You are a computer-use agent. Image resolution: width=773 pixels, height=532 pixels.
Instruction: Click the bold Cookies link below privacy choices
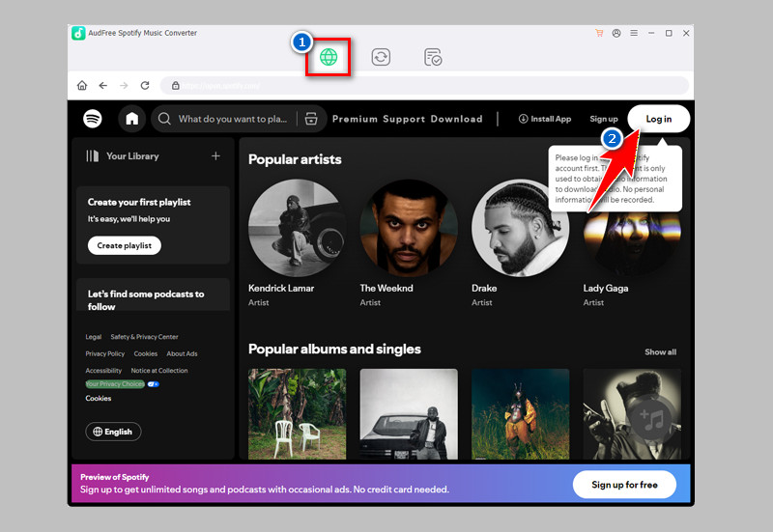pyautogui.click(x=99, y=398)
